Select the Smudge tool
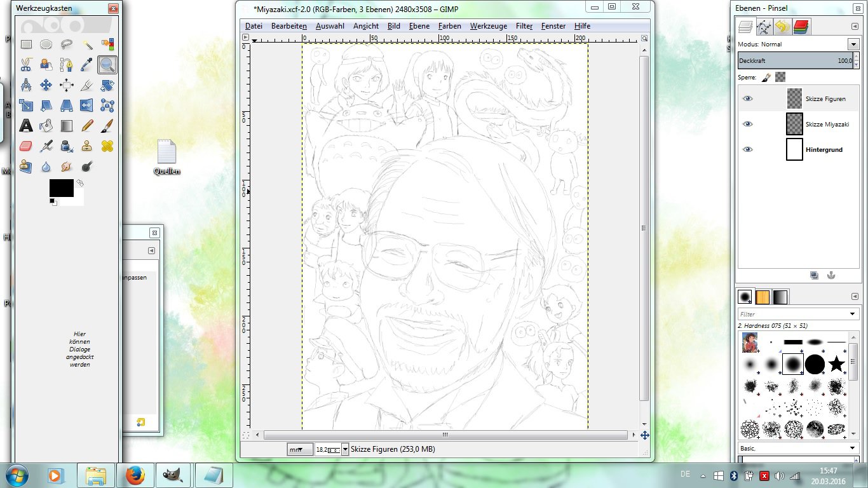This screenshot has width=868, height=488. [67, 166]
